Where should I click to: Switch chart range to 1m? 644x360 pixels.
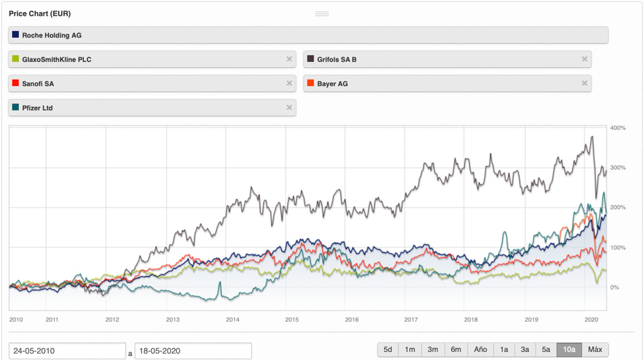410,350
